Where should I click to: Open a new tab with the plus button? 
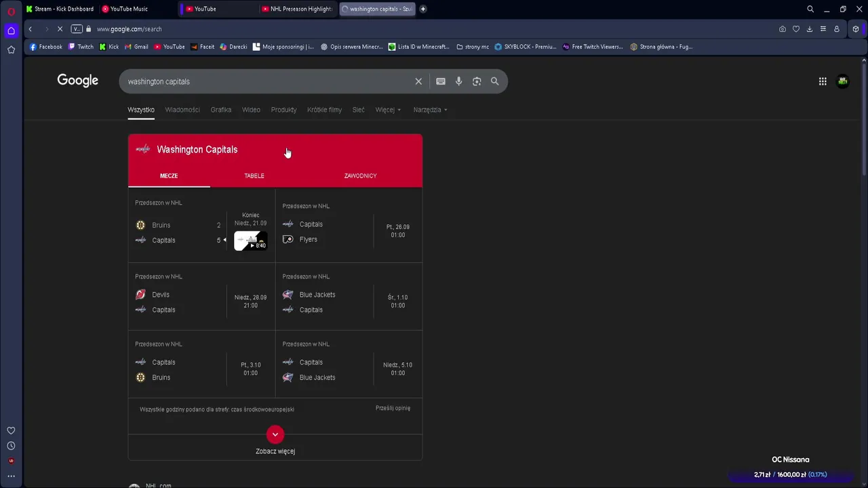pos(423,9)
